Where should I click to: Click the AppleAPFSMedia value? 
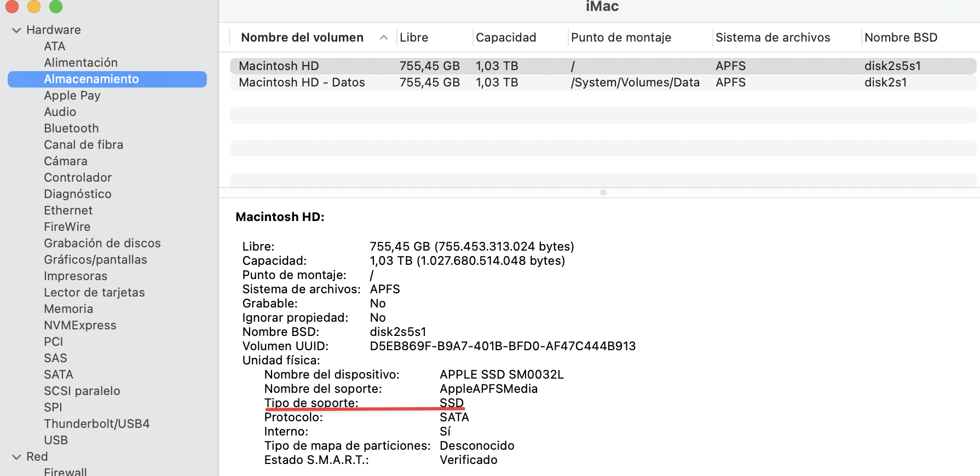(x=488, y=389)
